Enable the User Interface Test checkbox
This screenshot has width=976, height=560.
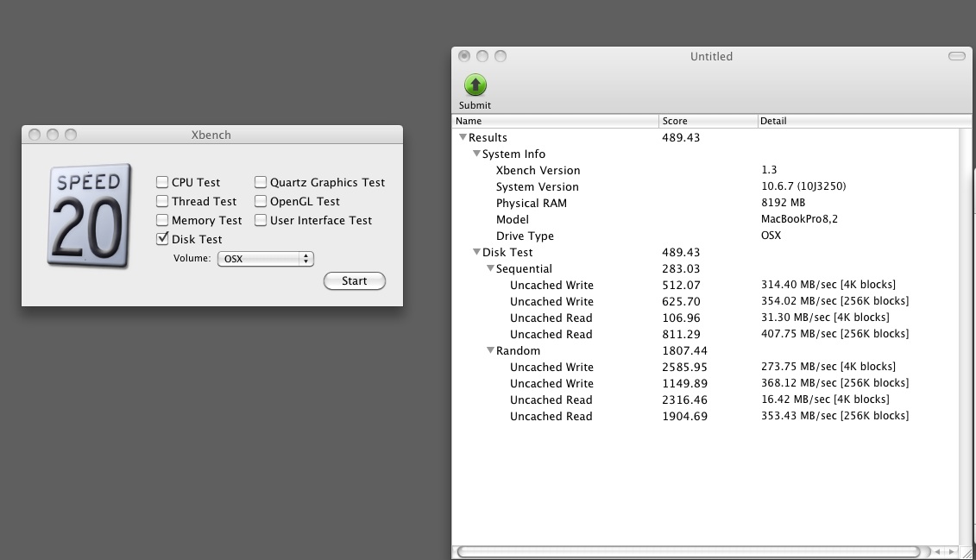[261, 220]
